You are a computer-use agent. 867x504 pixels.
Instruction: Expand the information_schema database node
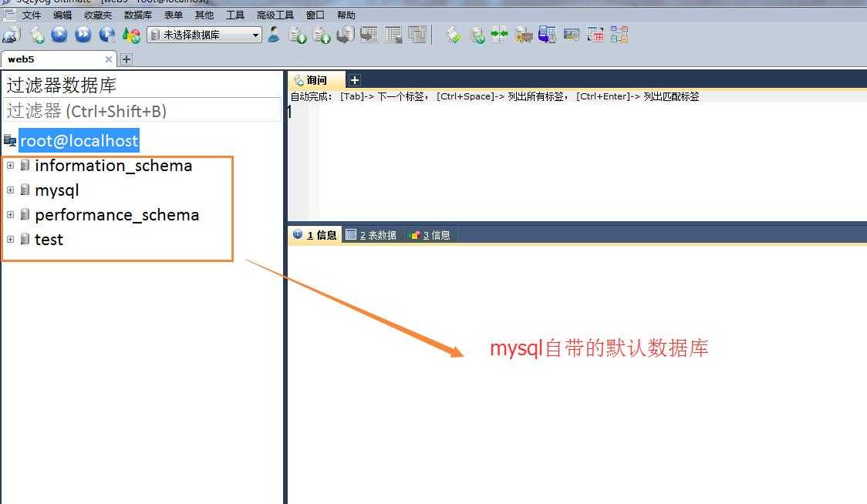[10, 165]
